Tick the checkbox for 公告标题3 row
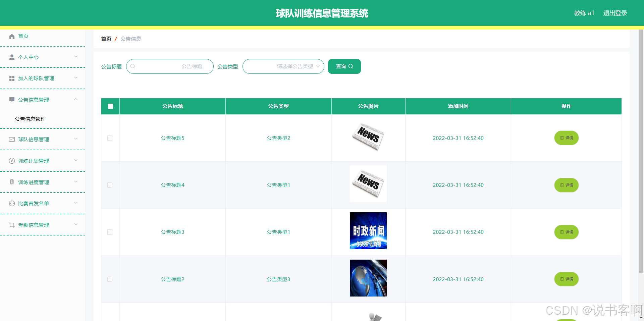 click(x=110, y=232)
